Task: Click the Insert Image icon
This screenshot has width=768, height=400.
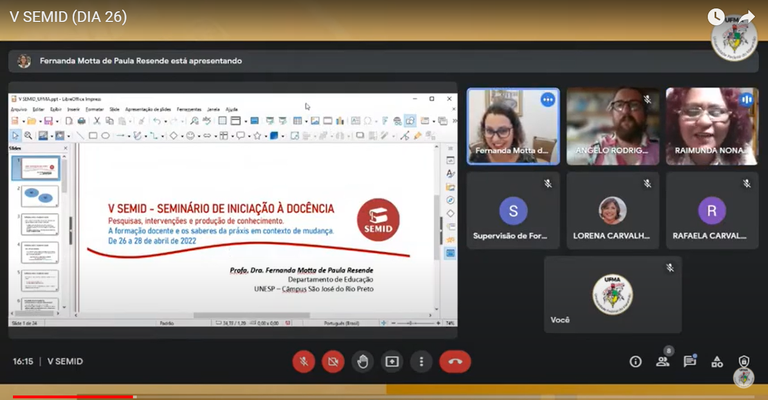Action: 315,121
